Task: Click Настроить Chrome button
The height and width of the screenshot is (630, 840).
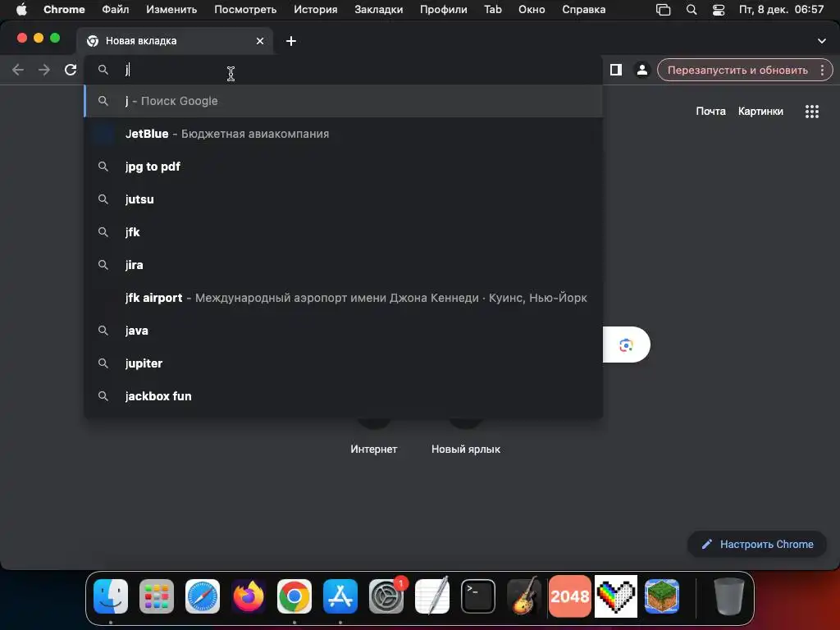Action: (757, 545)
